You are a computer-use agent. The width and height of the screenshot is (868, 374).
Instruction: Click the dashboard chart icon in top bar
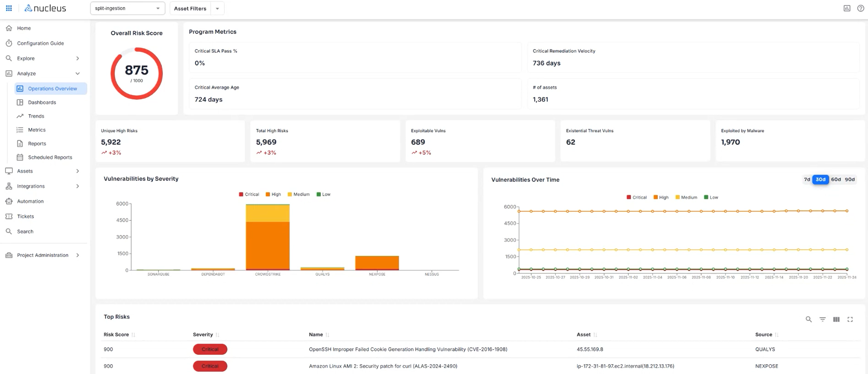point(847,8)
